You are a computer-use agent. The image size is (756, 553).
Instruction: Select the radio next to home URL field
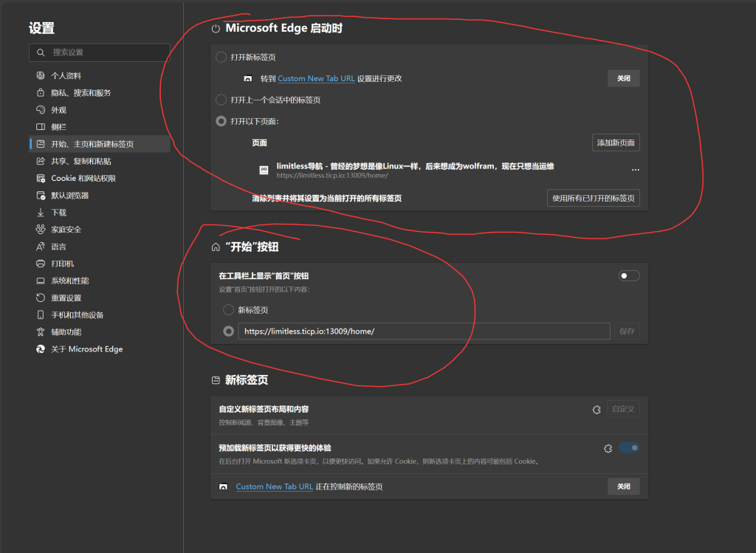coord(229,332)
